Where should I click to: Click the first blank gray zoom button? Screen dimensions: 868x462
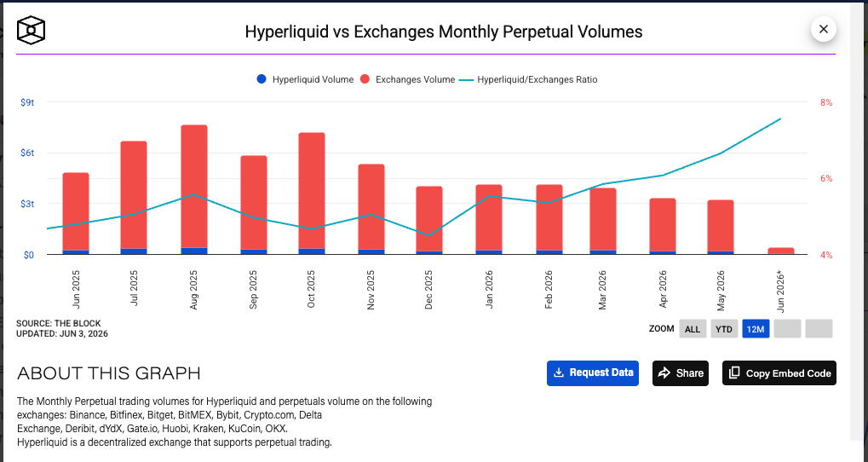(787, 329)
